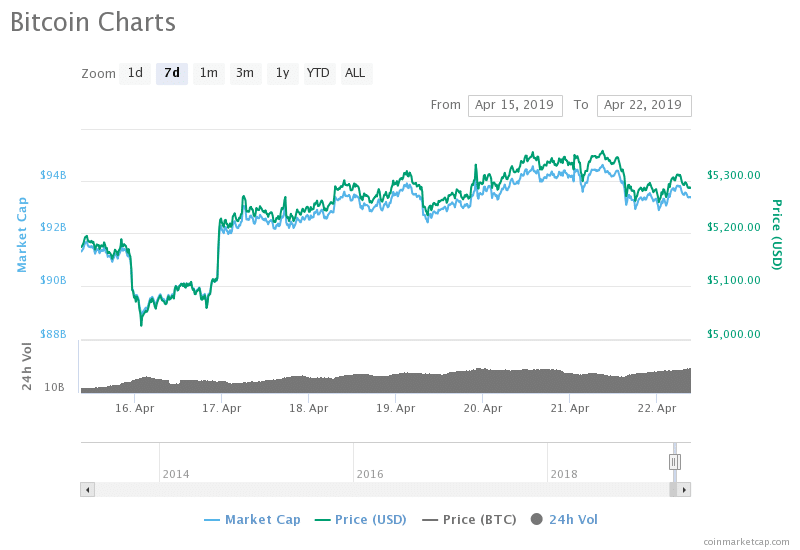Image resolution: width=800 pixels, height=550 pixels.
Task: Click the navigator scrollbar track
Action: (x=382, y=490)
